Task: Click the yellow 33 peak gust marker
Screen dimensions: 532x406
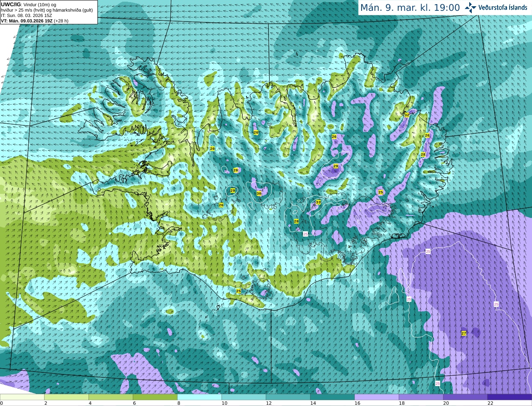Action: coord(318,202)
